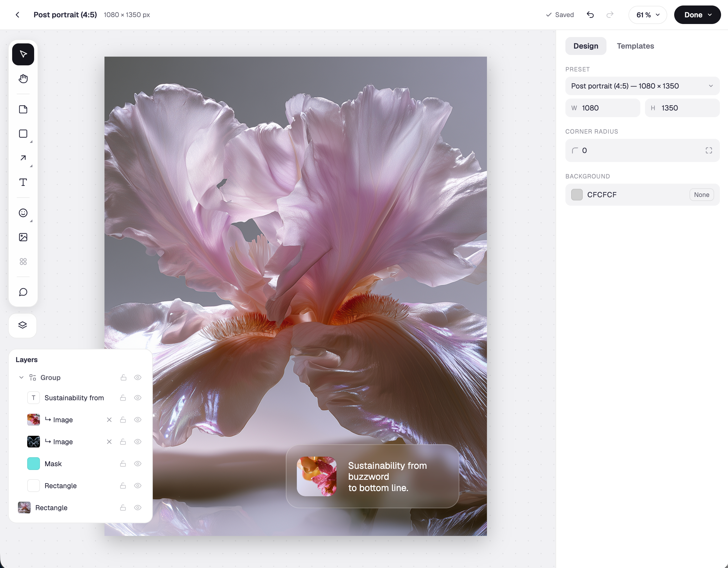Select the Text tool
Viewport: 728px width, 568px height.
pos(23,182)
